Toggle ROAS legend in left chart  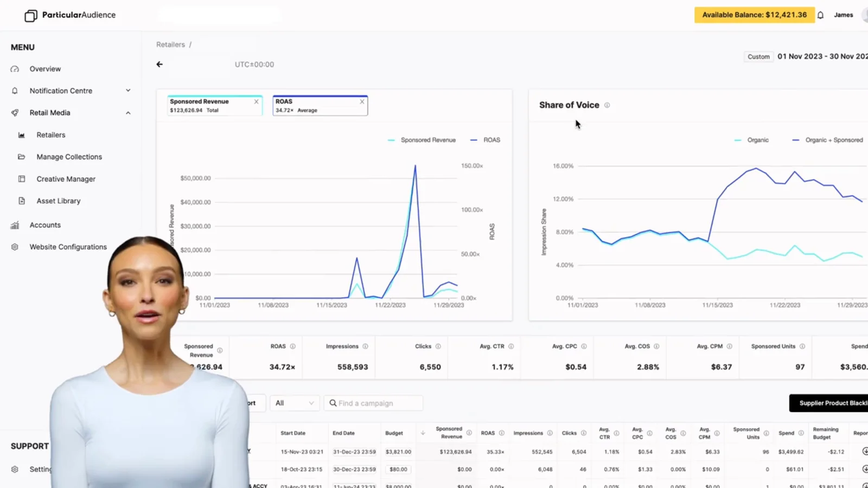click(486, 140)
